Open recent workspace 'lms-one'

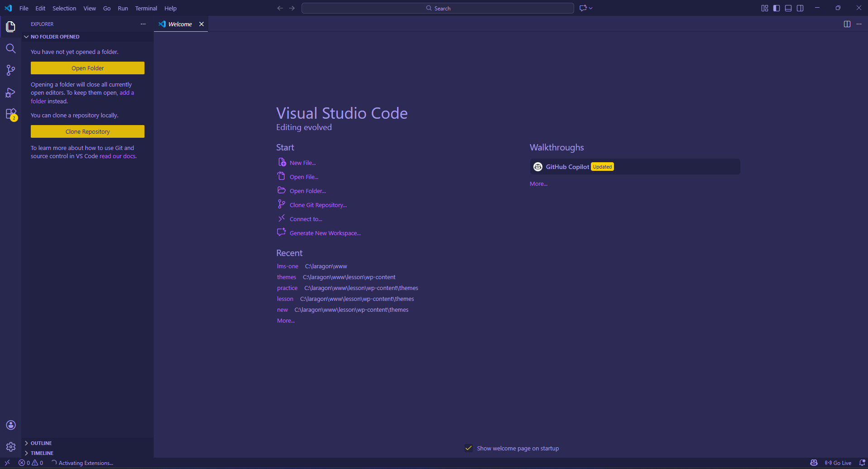pos(287,266)
